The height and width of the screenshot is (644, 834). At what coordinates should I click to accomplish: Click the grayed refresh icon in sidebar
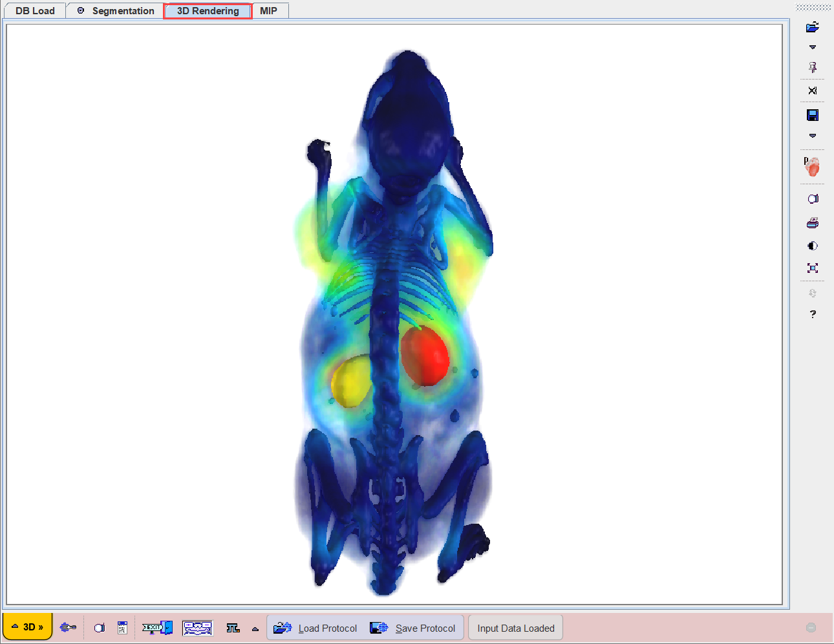point(813,293)
